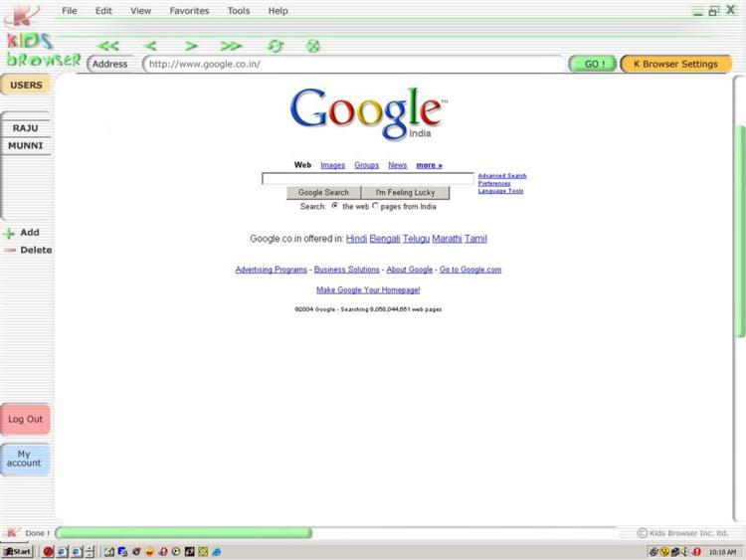Switch Google to Tamil

475,239
